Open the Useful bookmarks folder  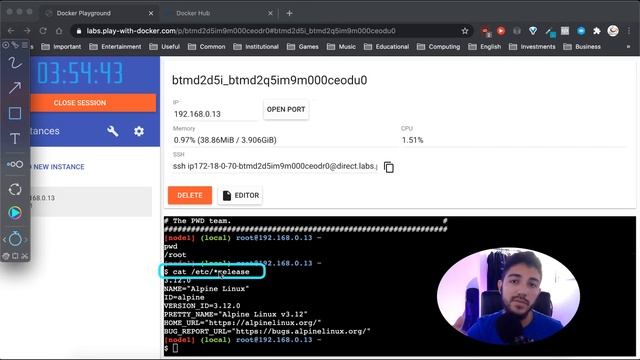point(164,47)
